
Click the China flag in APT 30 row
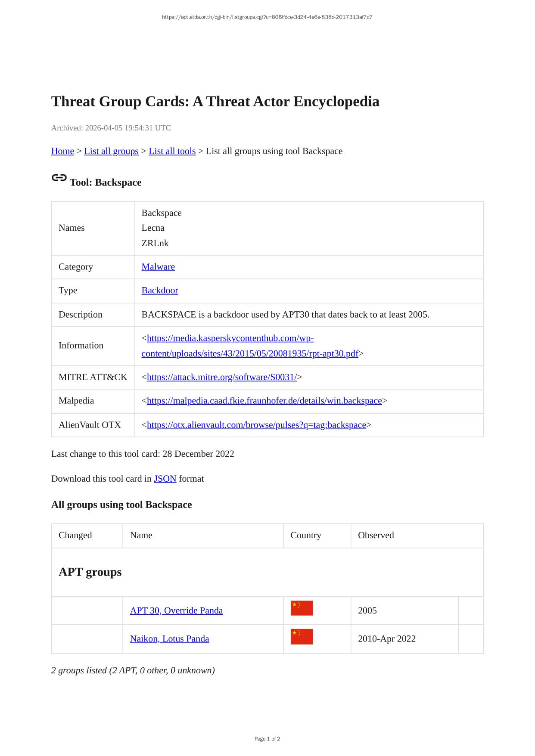(302, 608)
